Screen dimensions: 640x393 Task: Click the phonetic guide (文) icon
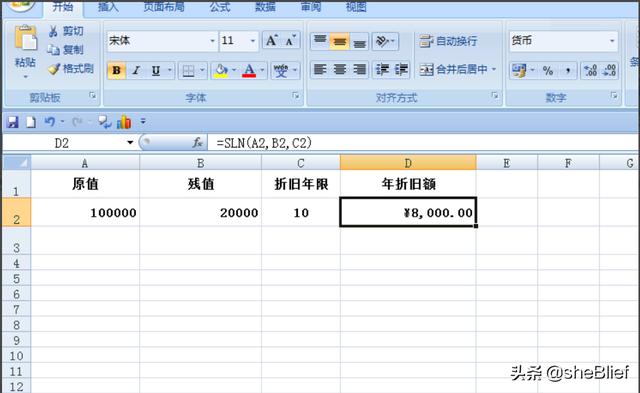(281, 71)
